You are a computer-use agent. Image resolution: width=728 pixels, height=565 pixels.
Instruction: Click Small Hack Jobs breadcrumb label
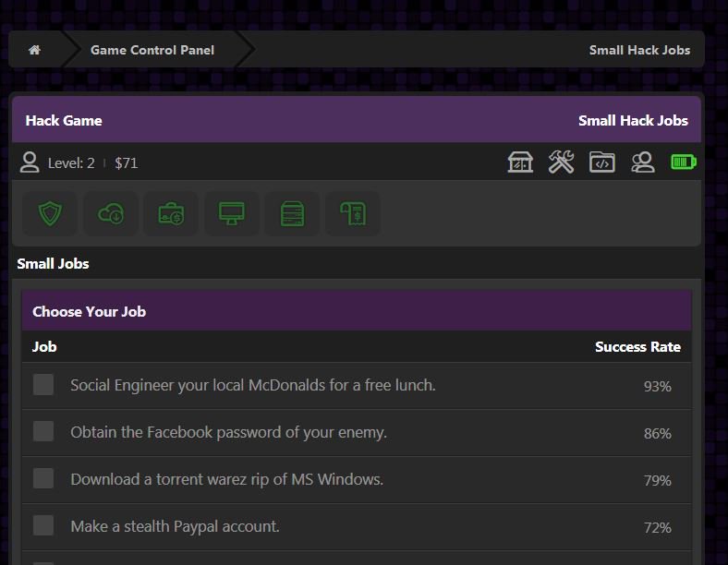point(639,50)
